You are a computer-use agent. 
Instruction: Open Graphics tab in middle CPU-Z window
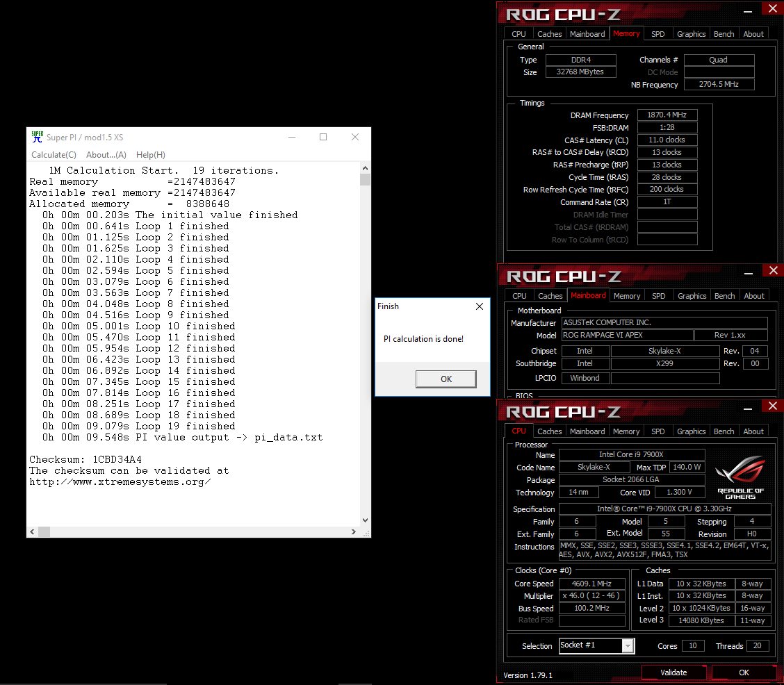(692, 296)
